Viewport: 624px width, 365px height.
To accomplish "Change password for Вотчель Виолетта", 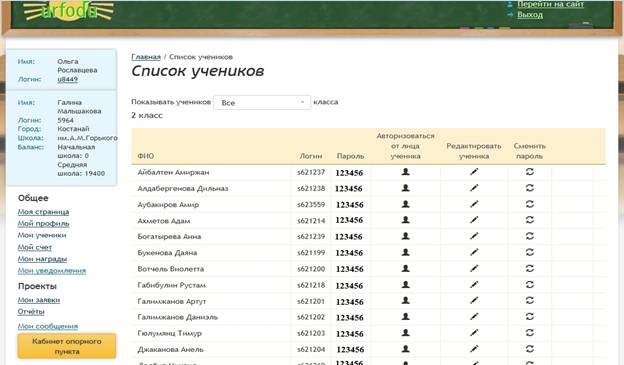I will 529,269.
